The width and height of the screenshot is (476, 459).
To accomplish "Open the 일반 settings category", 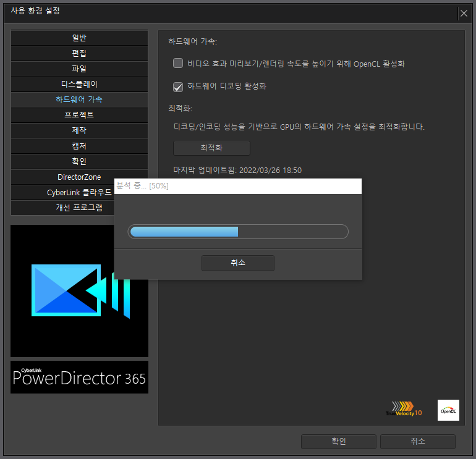I will [x=79, y=38].
